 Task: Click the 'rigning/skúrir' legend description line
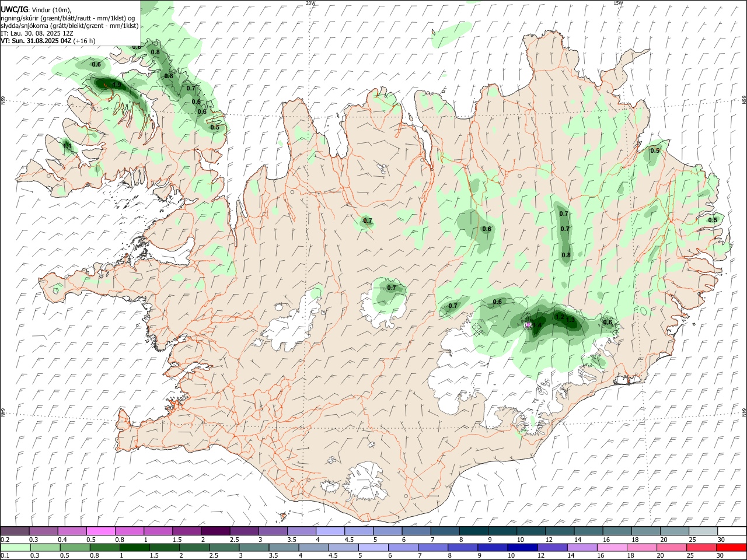click(x=68, y=17)
